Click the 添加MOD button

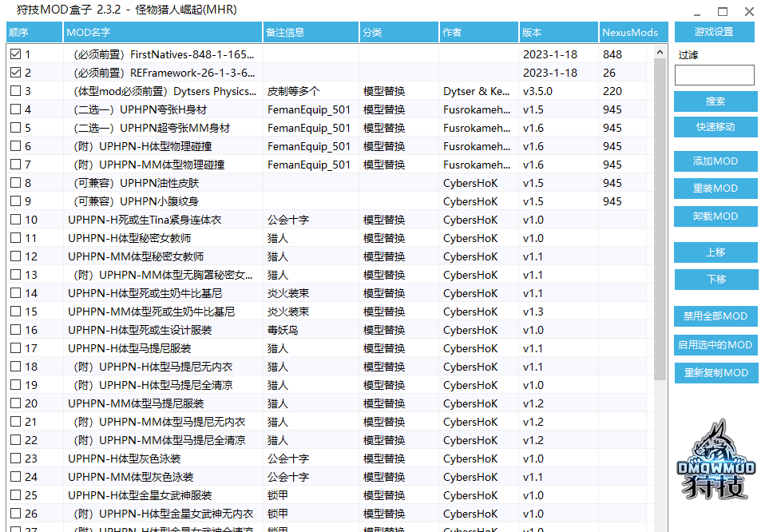pyautogui.click(x=715, y=161)
